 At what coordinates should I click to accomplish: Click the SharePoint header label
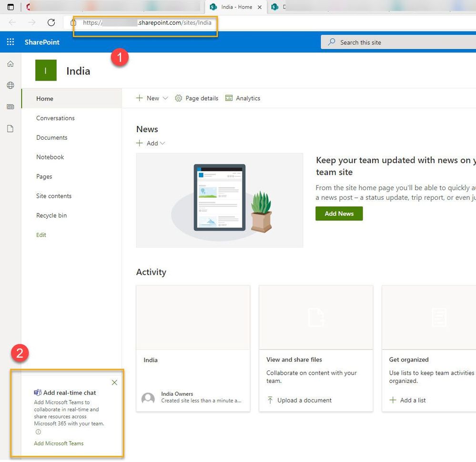click(42, 42)
